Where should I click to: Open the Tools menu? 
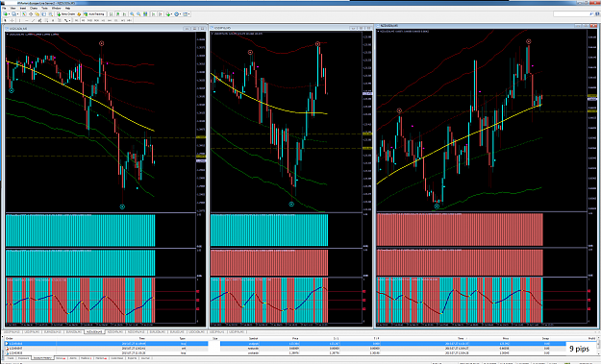[x=44, y=8]
